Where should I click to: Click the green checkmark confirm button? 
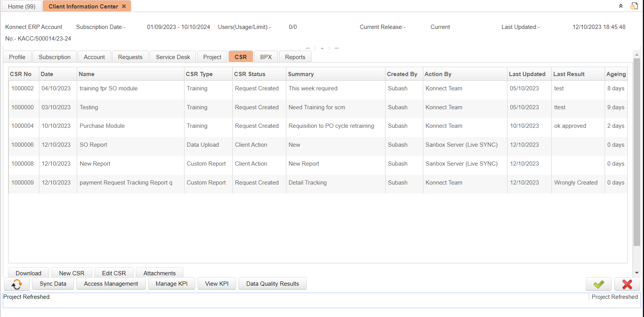click(x=598, y=284)
